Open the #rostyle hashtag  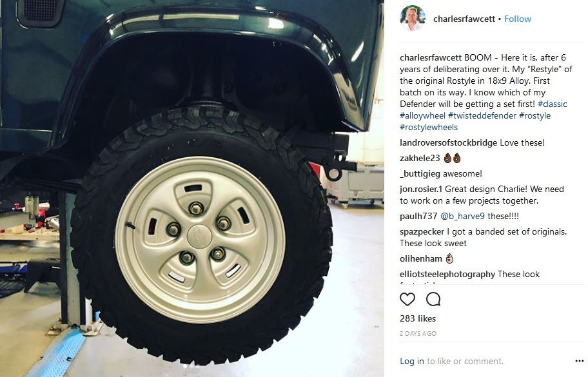pyautogui.click(x=534, y=115)
